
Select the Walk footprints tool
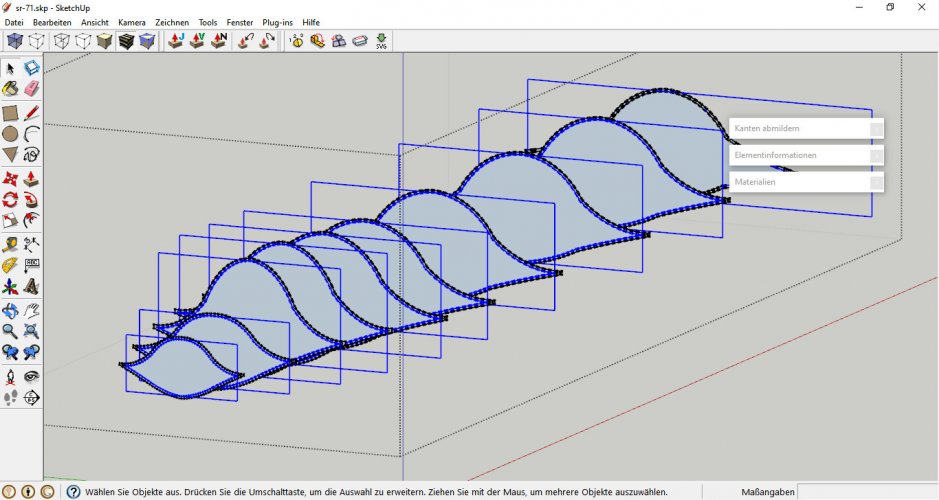10,398
